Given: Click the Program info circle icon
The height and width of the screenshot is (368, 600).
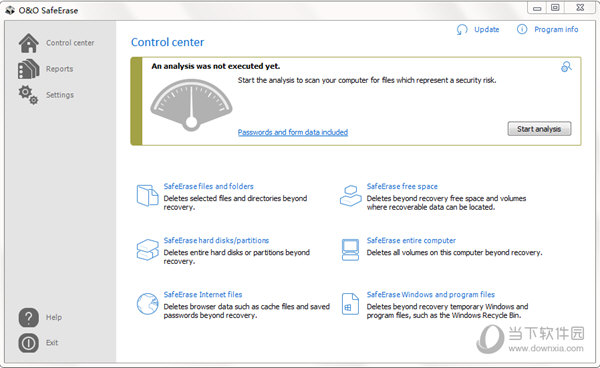Looking at the screenshot, I should [522, 29].
